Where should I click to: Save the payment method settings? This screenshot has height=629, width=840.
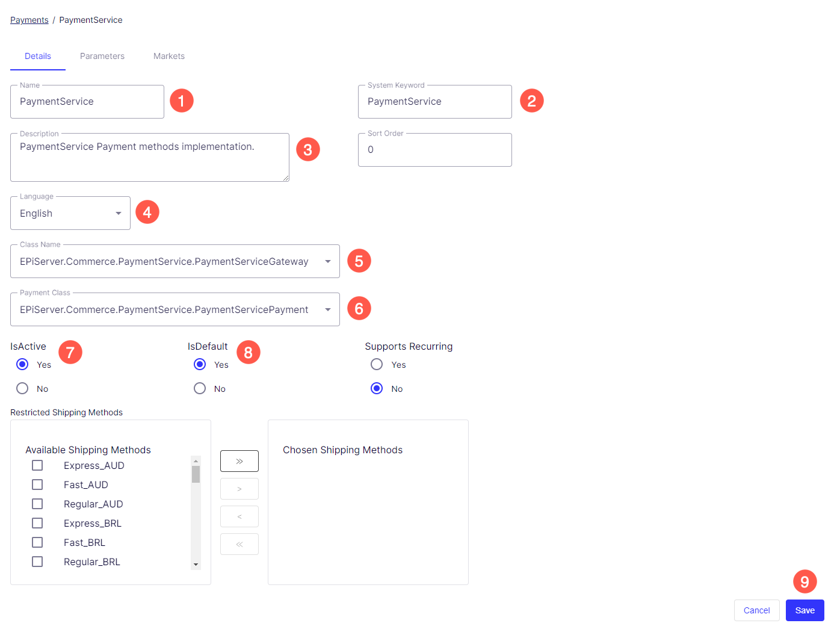[x=804, y=610]
